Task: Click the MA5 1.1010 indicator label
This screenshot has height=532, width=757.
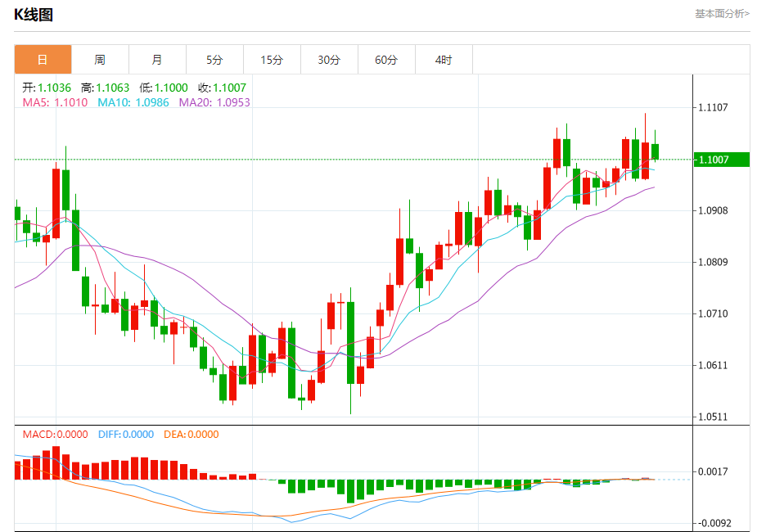Action: [55, 102]
